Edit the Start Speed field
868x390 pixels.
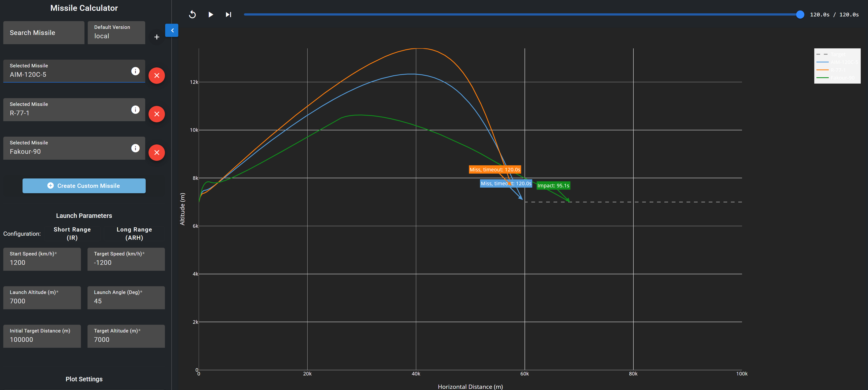(x=42, y=259)
